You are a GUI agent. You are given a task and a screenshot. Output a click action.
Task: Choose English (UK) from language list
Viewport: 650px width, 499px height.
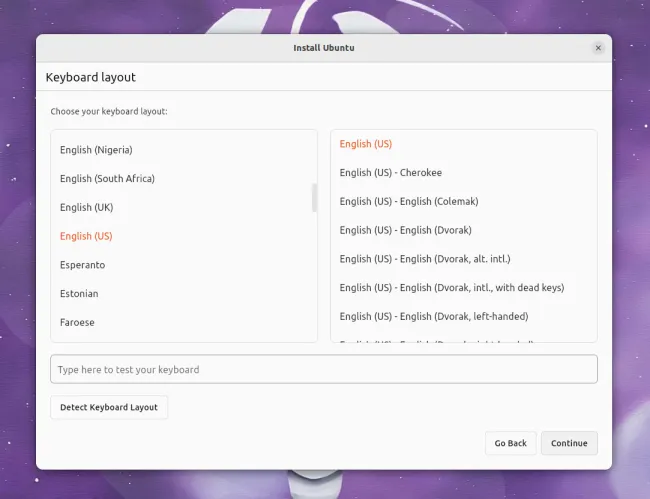pos(184,207)
